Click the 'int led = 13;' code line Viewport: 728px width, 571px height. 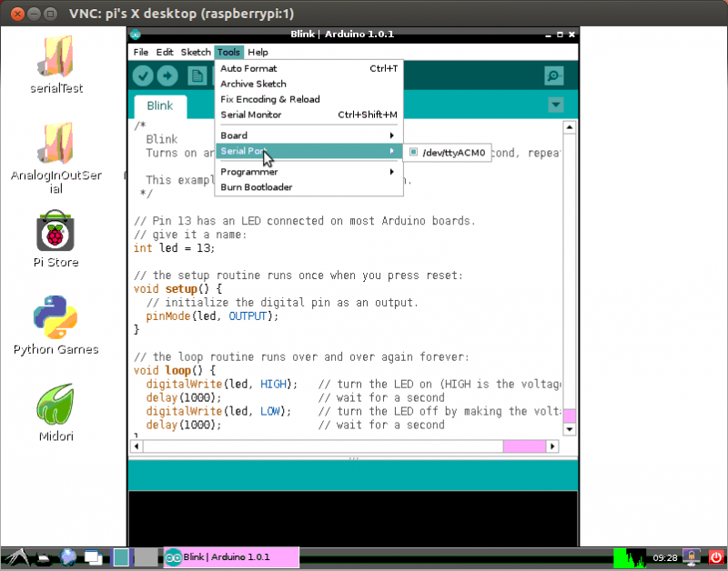click(174, 248)
